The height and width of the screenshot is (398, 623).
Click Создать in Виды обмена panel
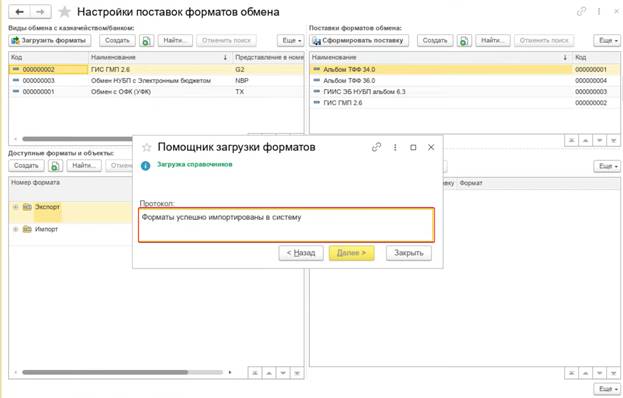117,41
